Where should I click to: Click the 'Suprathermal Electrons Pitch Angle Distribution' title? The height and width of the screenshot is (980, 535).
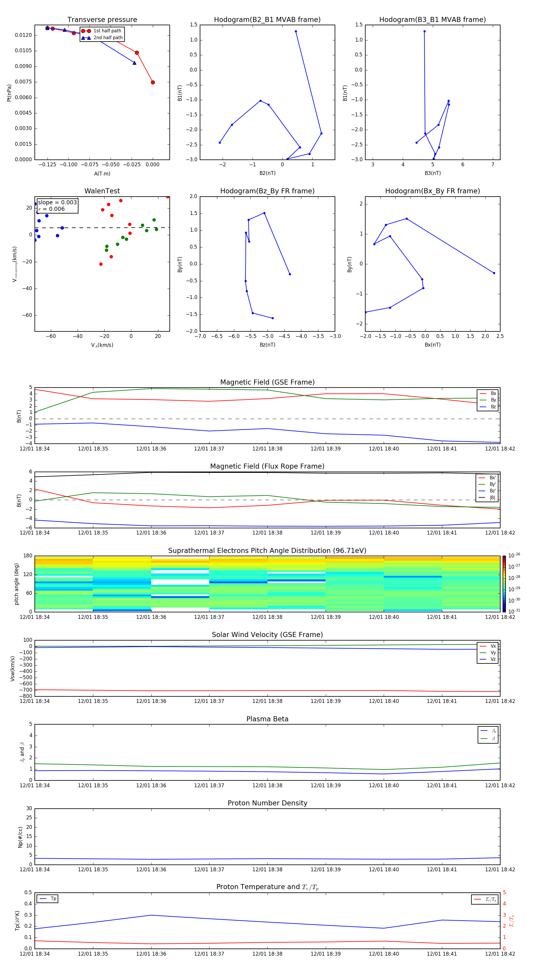pyautogui.click(x=267, y=551)
